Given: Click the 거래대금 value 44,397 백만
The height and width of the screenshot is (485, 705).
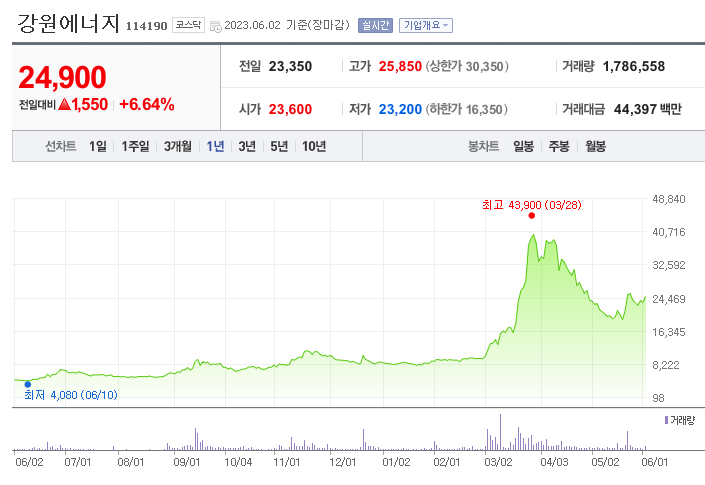Looking at the screenshot, I should [647, 109].
